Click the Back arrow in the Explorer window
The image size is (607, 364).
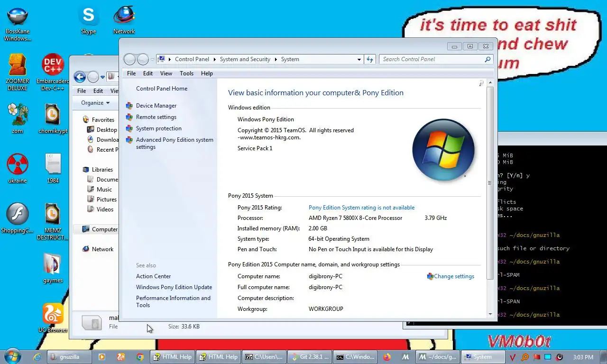tap(80, 77)
